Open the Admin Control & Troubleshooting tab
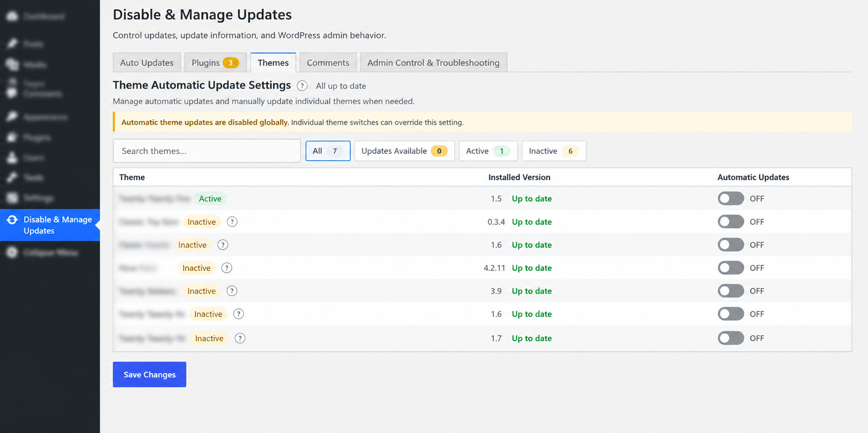The height and width of the screenshot is (433, 868). click(x=433, y=63)
